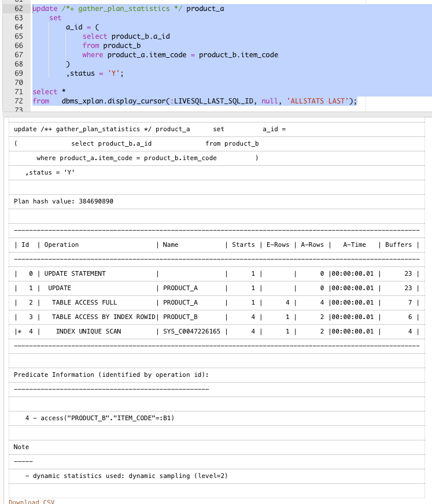The width and height of the screenshot is (432, 504).
Task: Click line number 62 in gutter
Action: (19, 9)
